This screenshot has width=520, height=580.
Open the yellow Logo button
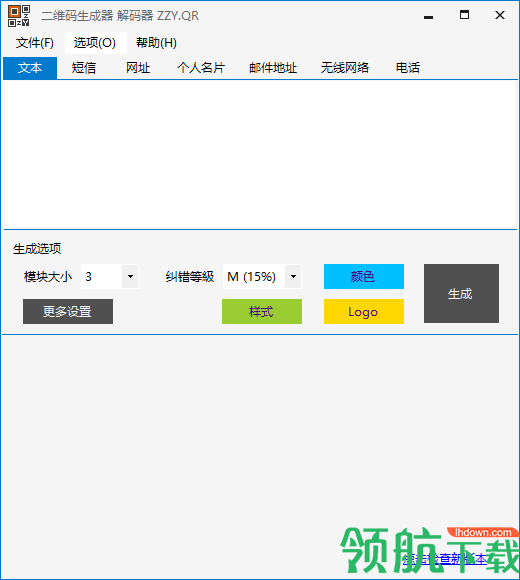(364, 311)
